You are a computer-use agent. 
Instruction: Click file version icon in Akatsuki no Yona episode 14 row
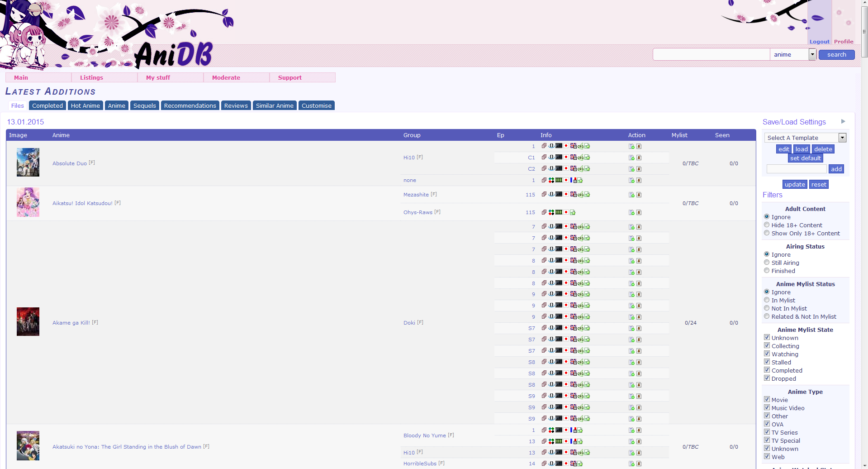click(x=544, y=463)
